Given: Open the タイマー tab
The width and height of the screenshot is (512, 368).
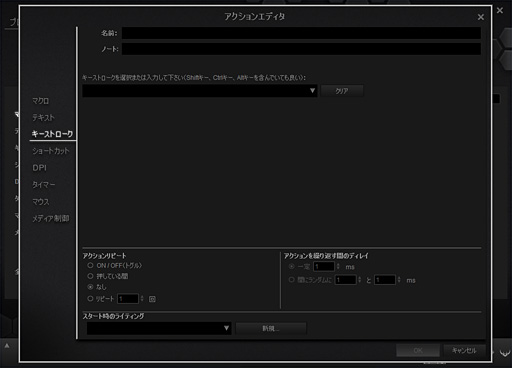Looking at the screenshot, I should [43, 184].
